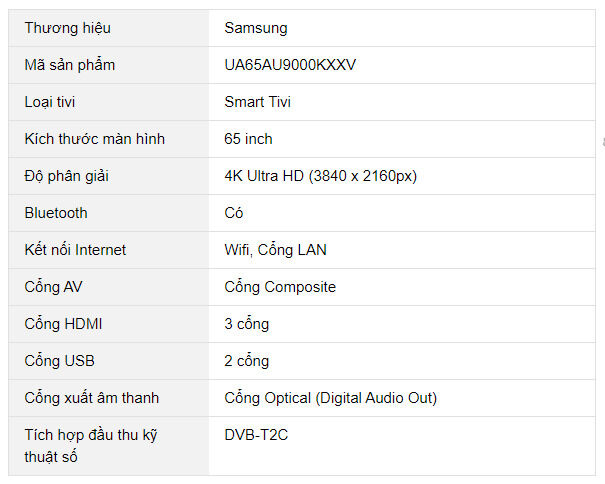Select the product code UA65AU9000KXXV

click(290, 65)
